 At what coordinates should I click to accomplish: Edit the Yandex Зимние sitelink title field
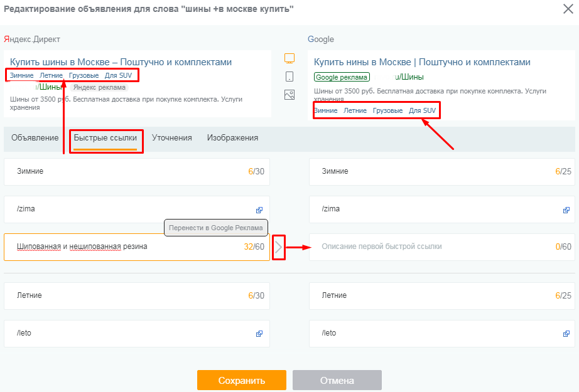coord(137,172)
